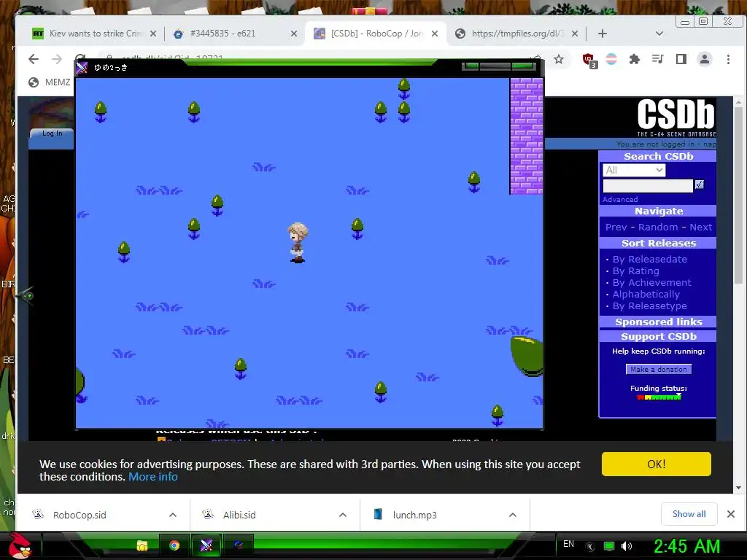This screenshot has width=747, height=560.
Task: Close the 'Kiev wants to strike' tab
Action: (153, 34)
